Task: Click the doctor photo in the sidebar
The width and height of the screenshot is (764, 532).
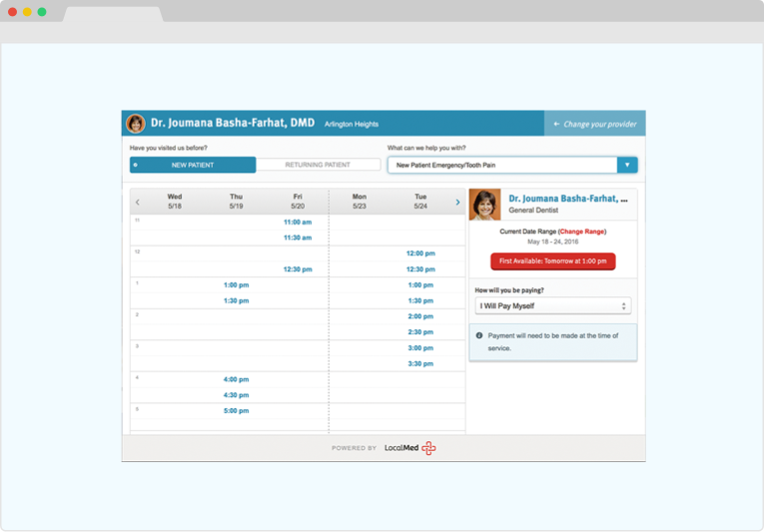Action: pyautogui.click(x=484, y=205)
